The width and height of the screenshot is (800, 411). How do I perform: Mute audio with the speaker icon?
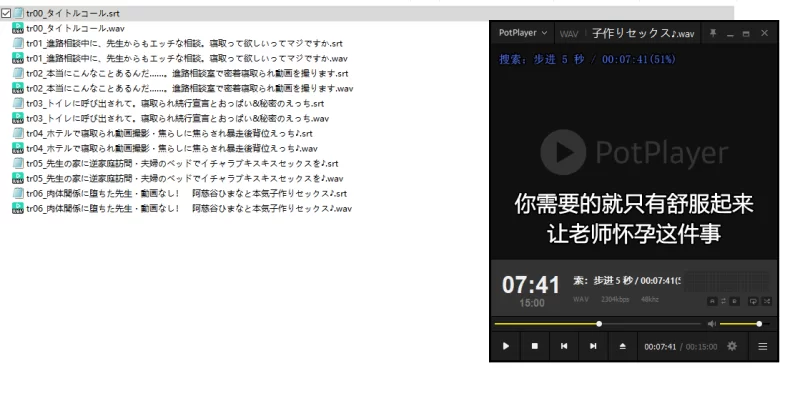point(712,324)
